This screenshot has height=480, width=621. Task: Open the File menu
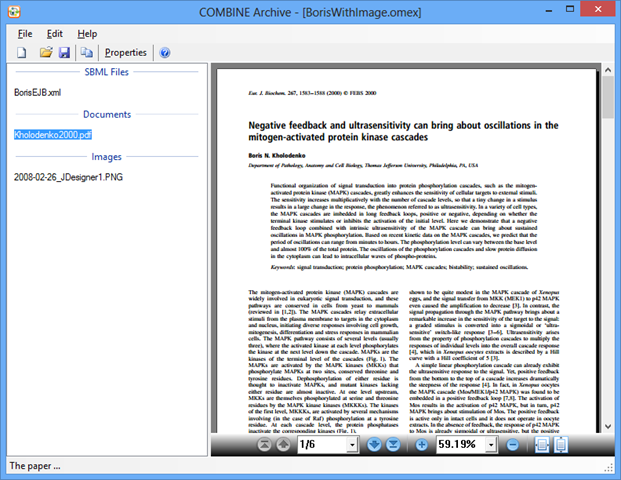pos(25,34)
